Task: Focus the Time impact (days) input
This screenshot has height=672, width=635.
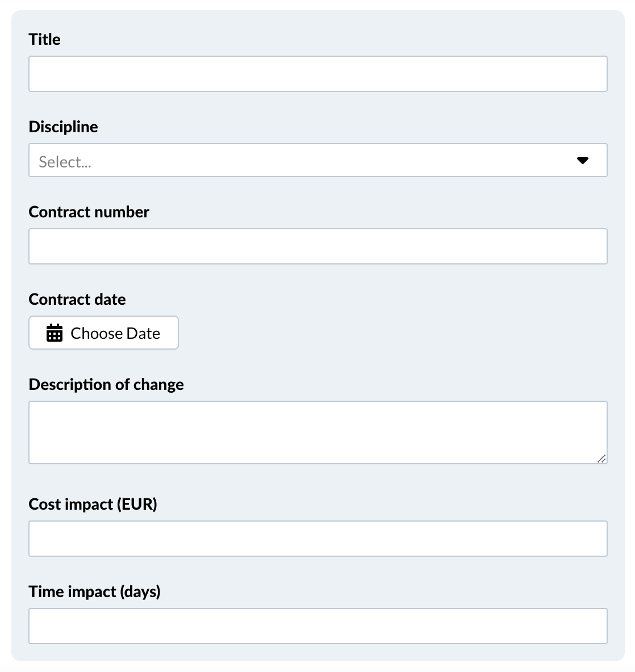Action: (x=317, y=626)
